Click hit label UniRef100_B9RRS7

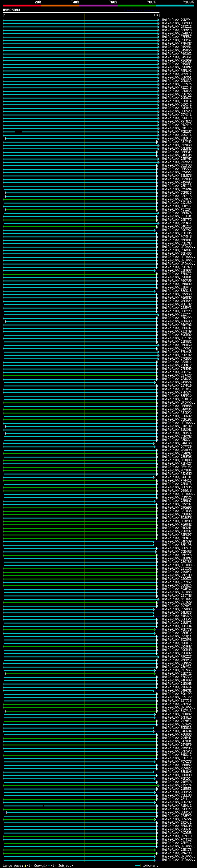click(x=177, y=40)
